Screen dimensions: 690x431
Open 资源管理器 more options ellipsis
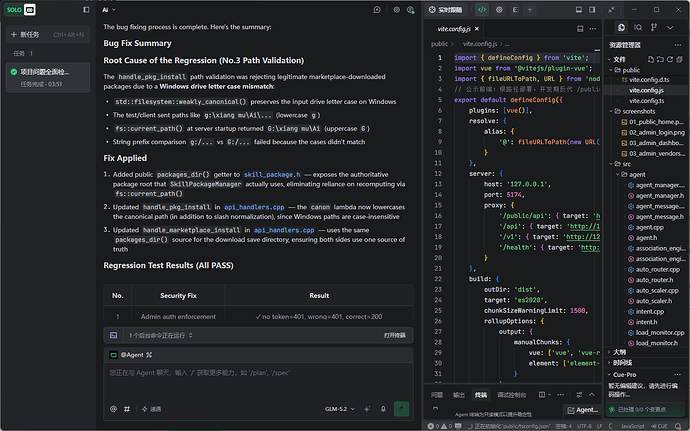pos(677,45)
